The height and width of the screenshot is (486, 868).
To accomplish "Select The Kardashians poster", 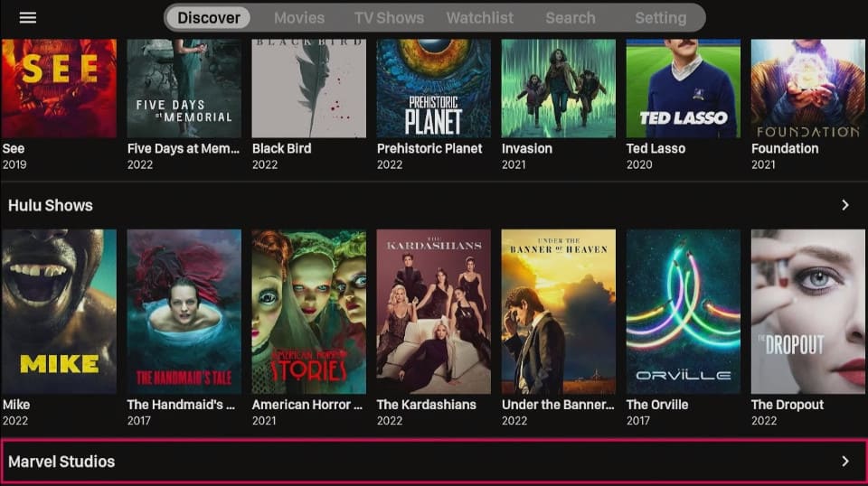I will point(433,312).
